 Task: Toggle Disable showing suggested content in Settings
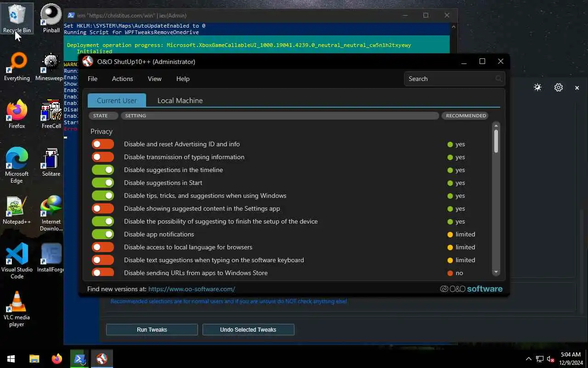pos(103,208)
